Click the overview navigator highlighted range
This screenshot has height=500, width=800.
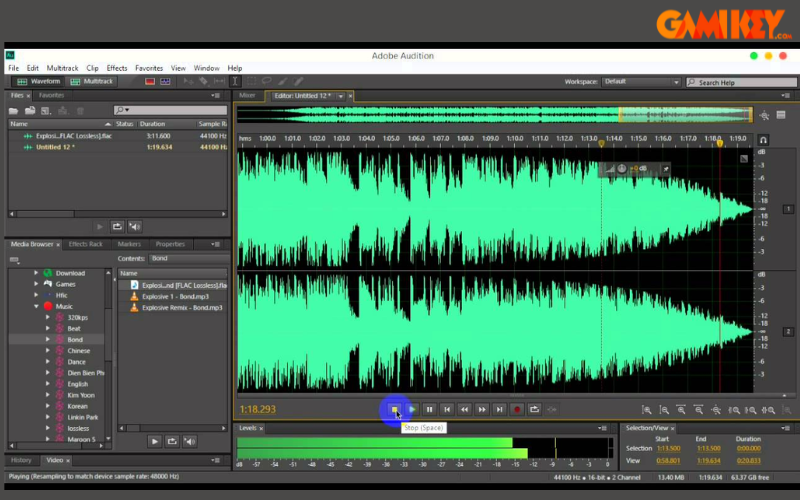click(x=686, y=114)
